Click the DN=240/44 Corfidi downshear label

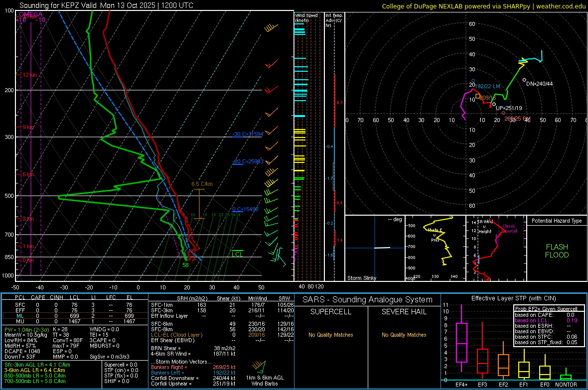539,84
